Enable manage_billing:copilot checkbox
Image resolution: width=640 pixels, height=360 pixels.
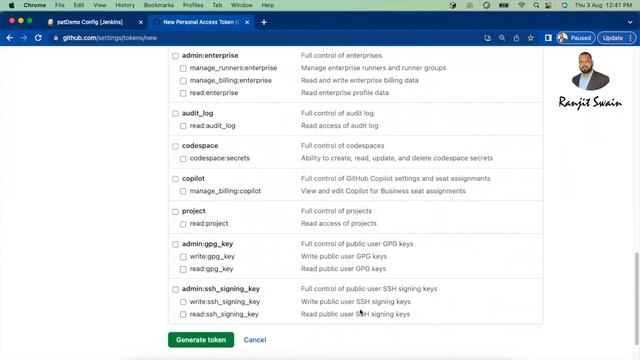tap(183, 191)
